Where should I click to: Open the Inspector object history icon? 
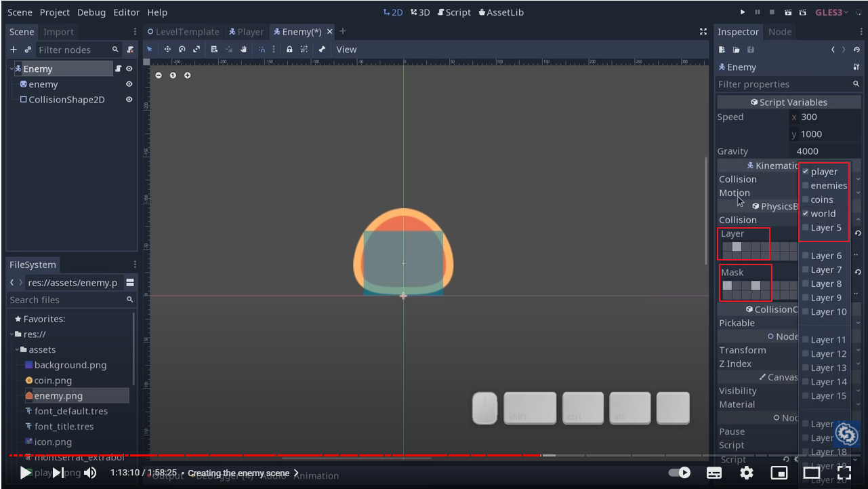tap(857, 50)
